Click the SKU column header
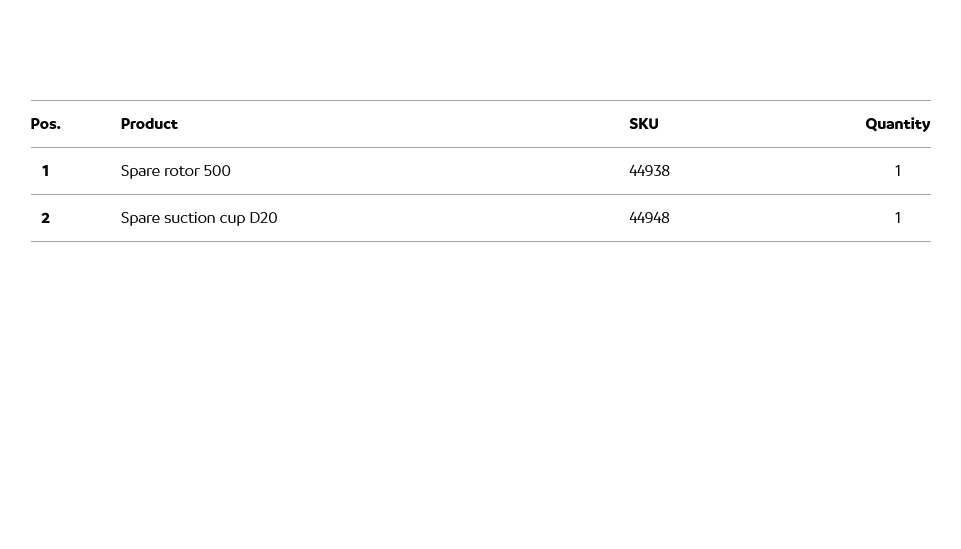The width and height of the screenshot is (961, 549). [643, 124]
